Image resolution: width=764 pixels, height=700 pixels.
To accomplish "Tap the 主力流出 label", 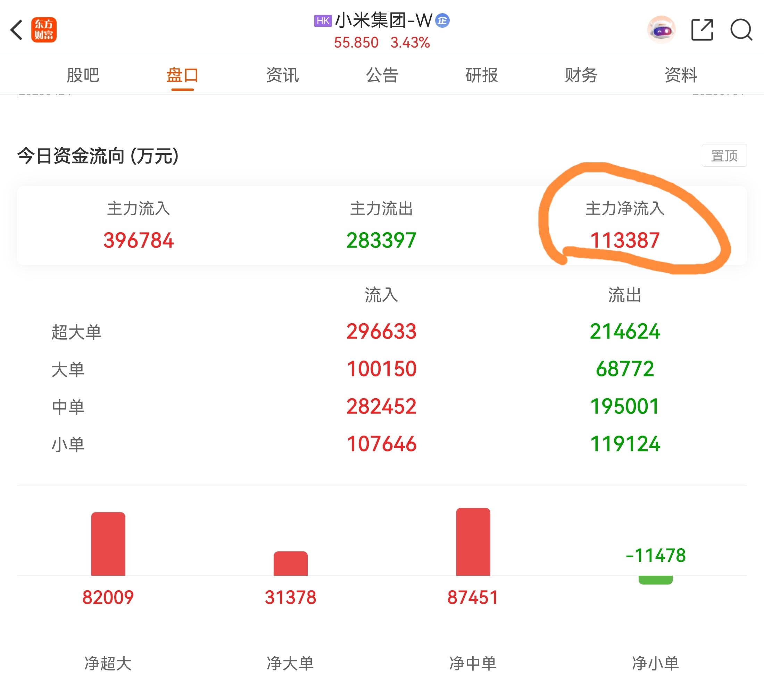I will click(x=382, y=208).
